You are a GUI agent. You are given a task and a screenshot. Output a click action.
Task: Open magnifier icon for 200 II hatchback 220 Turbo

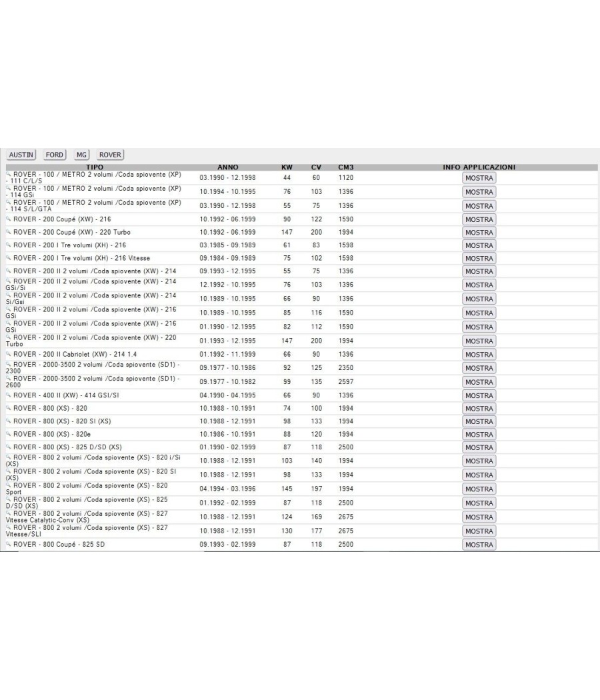click(x=9, y=337)
